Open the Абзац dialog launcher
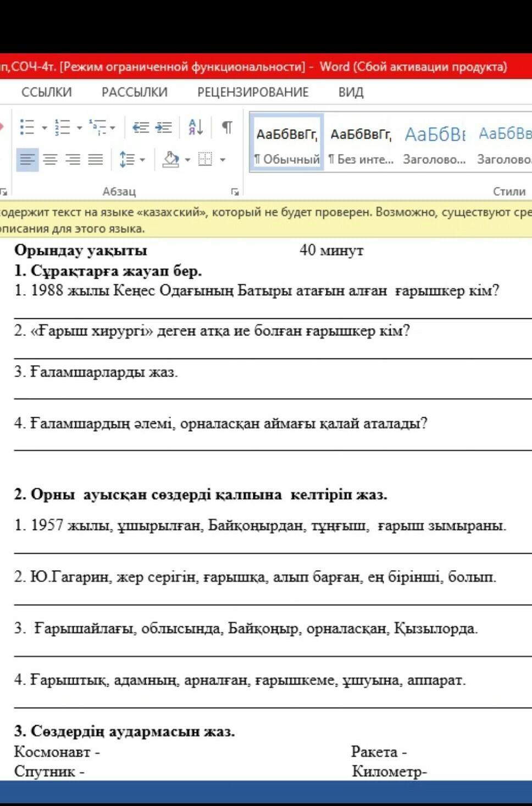The image size is (532, 806). (235, 192)
